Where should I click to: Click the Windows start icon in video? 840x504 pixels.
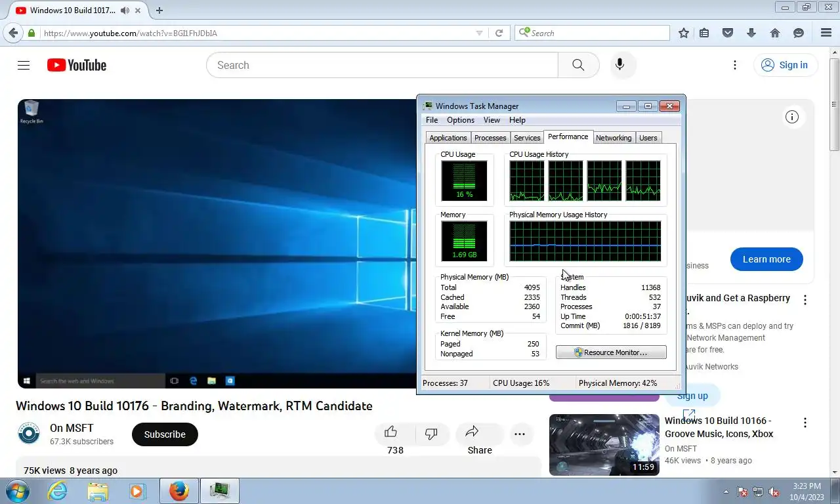[27, 381]
